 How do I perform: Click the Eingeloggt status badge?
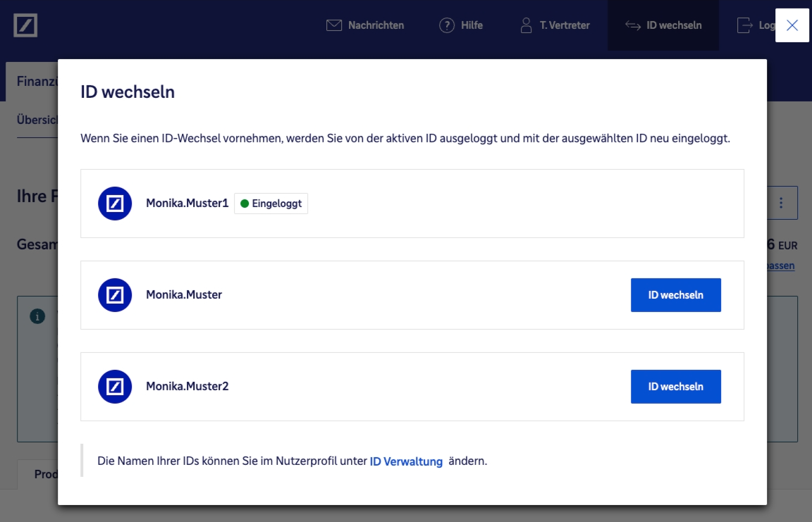(x=271, y=204)
